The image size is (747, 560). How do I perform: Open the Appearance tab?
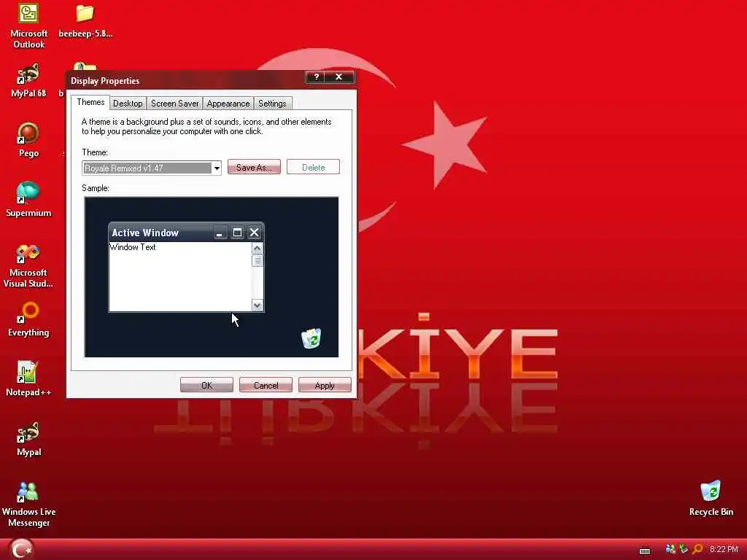pos(228,104)
